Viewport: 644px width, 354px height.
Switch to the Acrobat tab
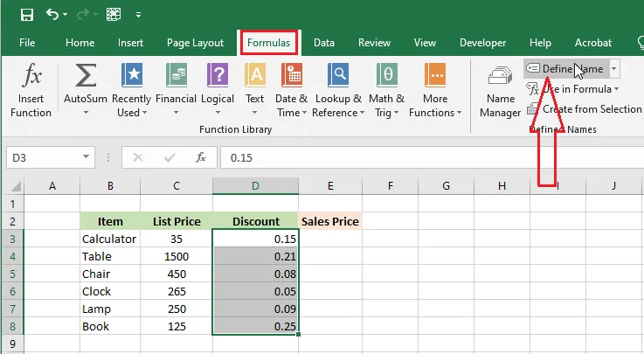(x=593, y=43)
